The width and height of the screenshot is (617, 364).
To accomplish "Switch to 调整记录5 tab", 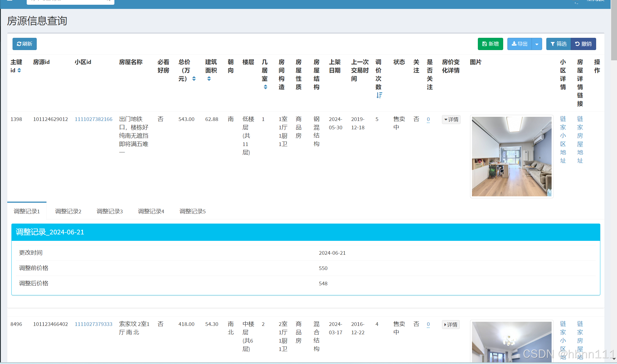I will tap(192, 211).
